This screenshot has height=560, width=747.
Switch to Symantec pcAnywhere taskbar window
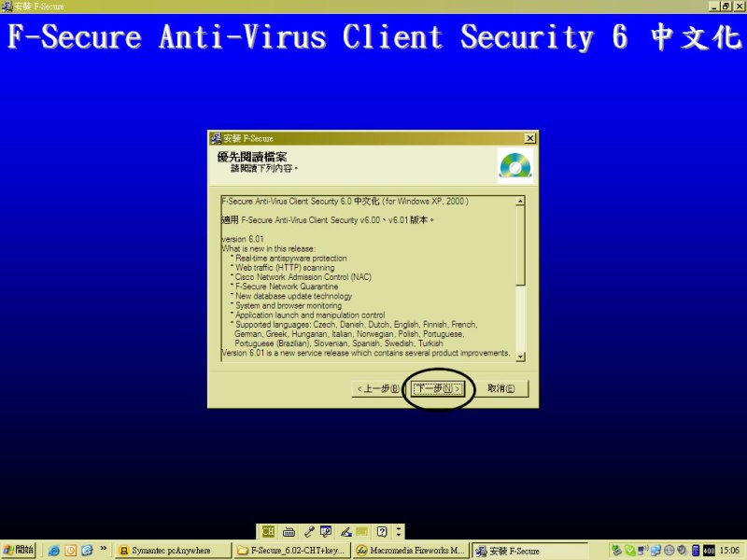[x=173, y=551]
